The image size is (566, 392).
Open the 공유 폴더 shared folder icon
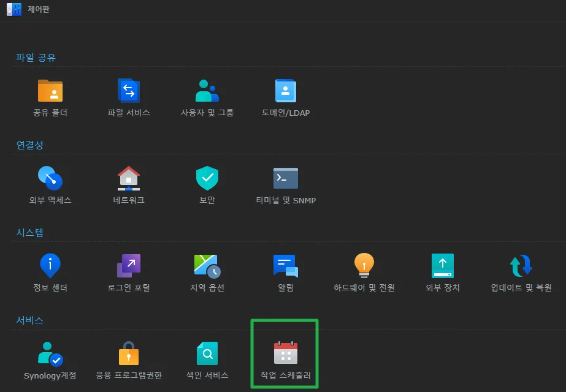tap(50, 91)
